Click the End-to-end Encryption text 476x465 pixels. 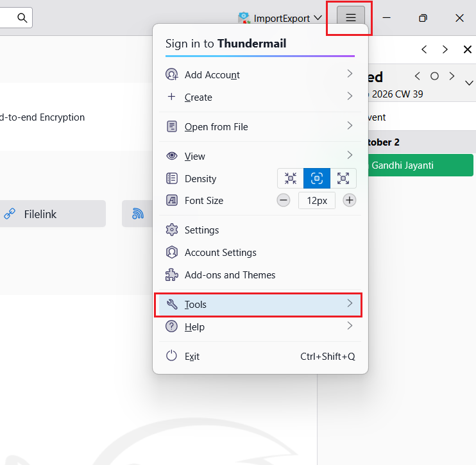(x=42, y=117)
